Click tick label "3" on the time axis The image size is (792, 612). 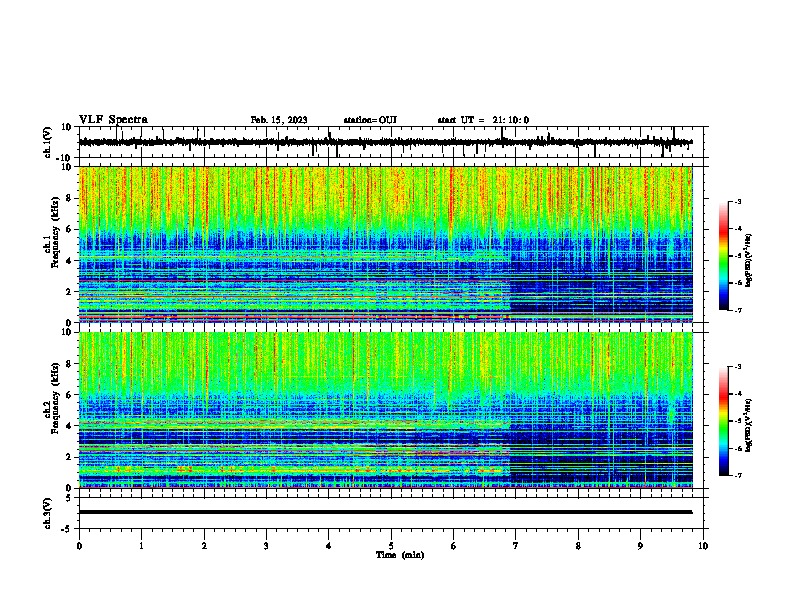pos(266,546)
